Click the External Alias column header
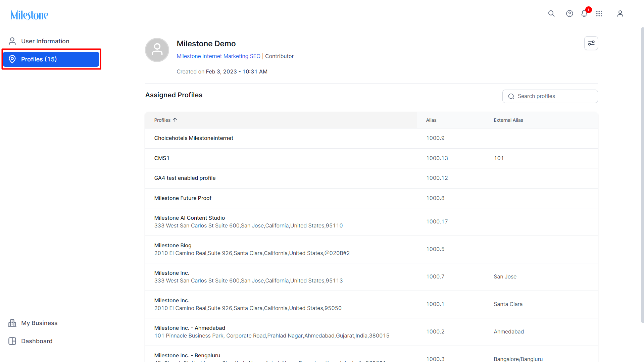Image resolution: width=644 pixels, height=362 pixels. [x=508, y=120]
